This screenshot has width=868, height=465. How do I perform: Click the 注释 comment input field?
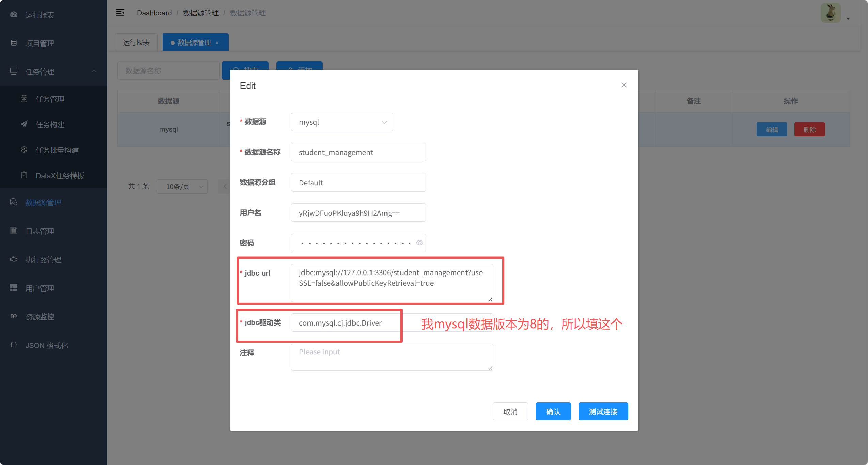click(x=392, y=356)
